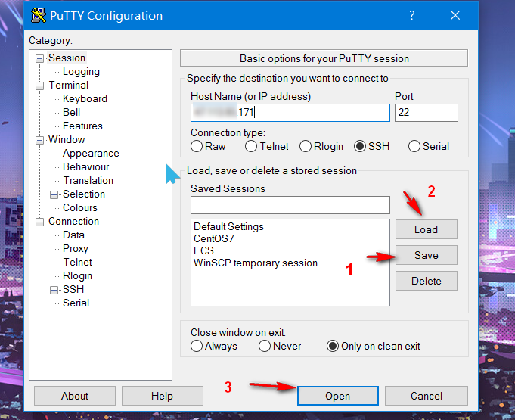Open the Serial category in tree
Viewport: 515px width, 420px height.
76,303
